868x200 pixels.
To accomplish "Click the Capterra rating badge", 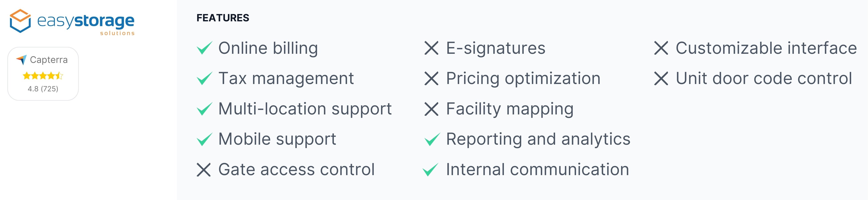I will (43, 74).
